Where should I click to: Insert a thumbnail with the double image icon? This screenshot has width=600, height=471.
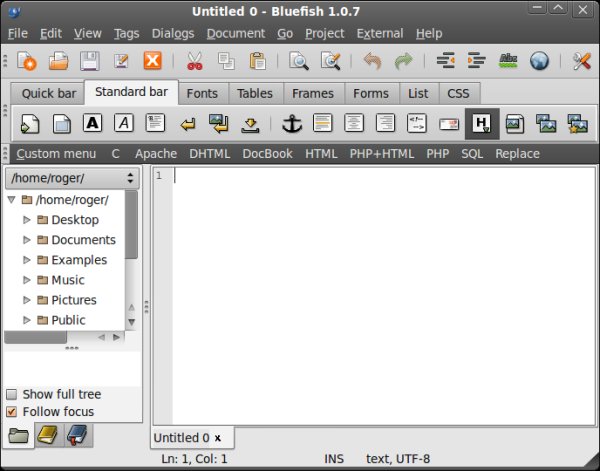(x=546, y=124)
